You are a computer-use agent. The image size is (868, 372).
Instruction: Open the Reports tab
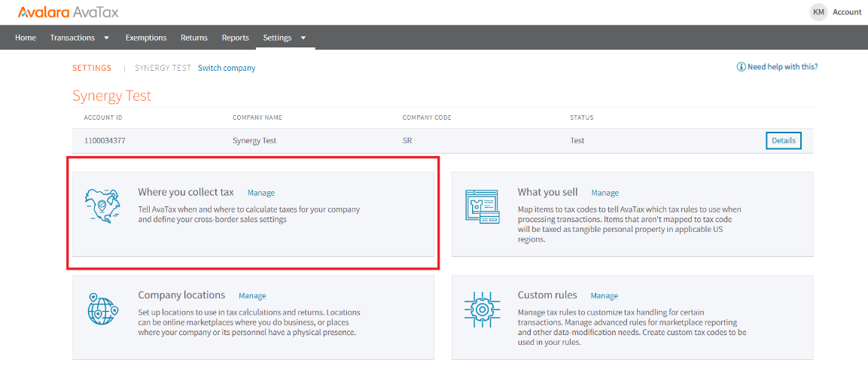pyautogui.click(x=236, y=38)
